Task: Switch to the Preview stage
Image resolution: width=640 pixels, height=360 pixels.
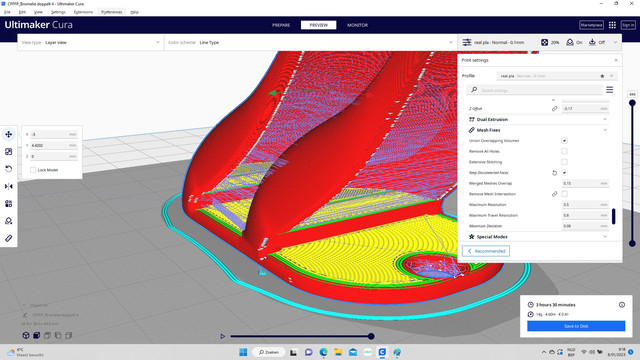Action: pos(318,25)
